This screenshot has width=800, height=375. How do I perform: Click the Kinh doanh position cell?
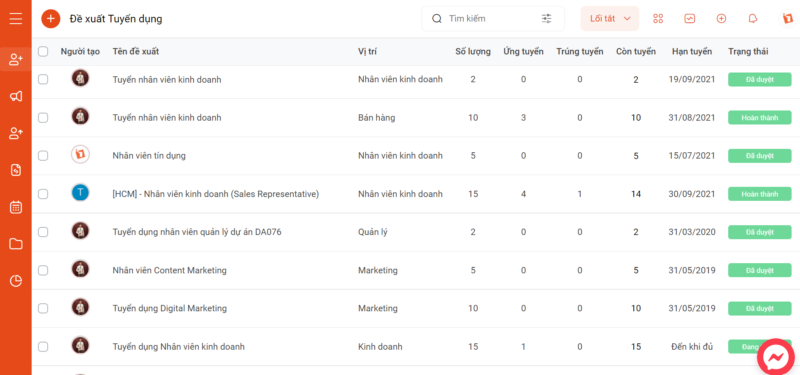(x=380, y=347)
